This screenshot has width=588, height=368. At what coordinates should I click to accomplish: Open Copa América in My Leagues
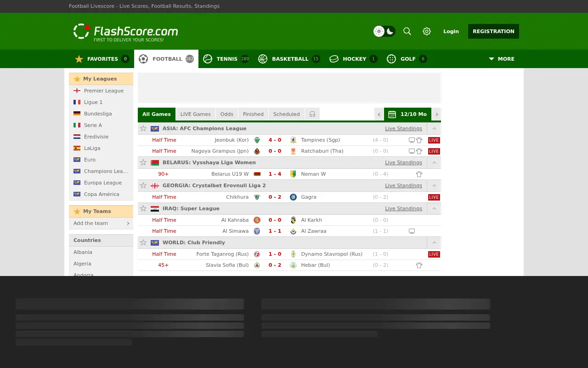coord(102,194)
